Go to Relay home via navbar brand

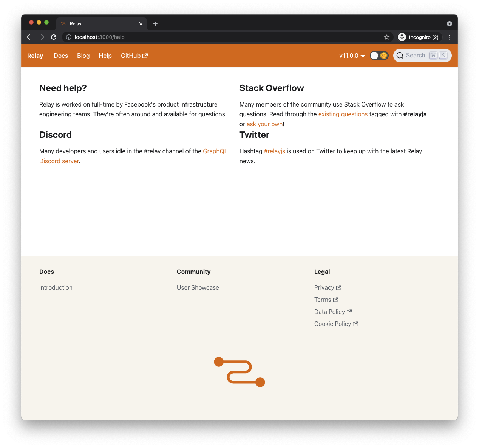point(35,56)
